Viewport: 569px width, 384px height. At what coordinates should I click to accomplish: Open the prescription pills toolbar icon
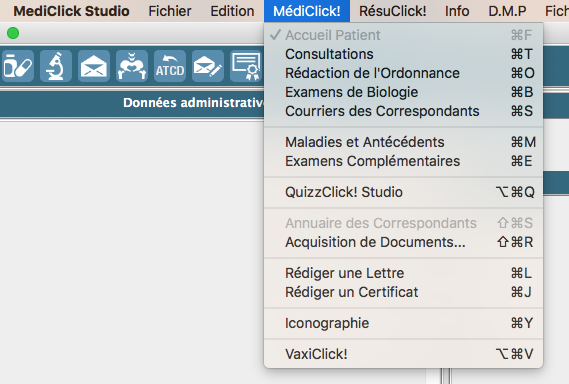point(18,66)
